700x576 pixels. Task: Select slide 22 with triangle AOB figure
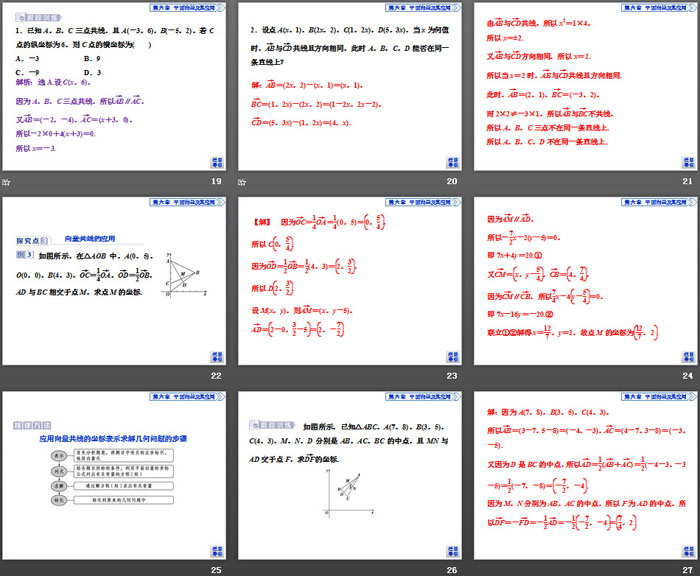click(x=114, y=281)
